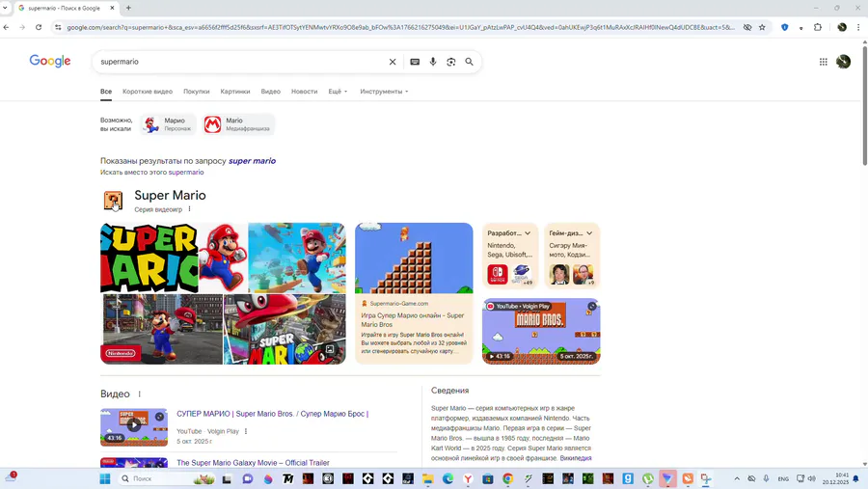Open notifications bell in system tray
This screenshot has height=489, width=868.
click(x=855, y=478)
